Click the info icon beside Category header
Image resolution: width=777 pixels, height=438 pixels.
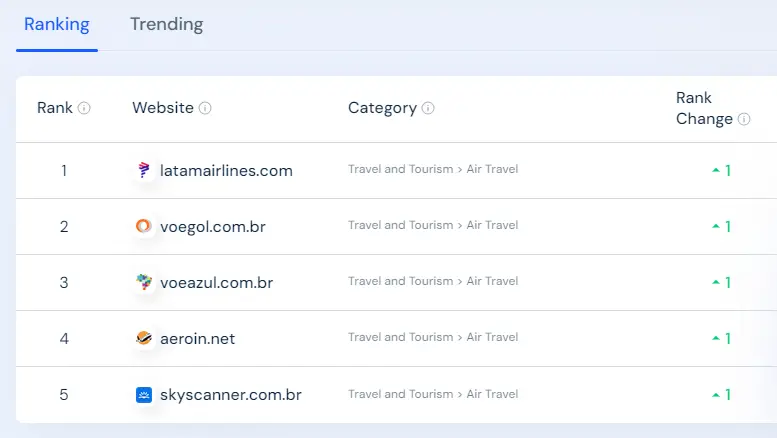pos(428,108)
